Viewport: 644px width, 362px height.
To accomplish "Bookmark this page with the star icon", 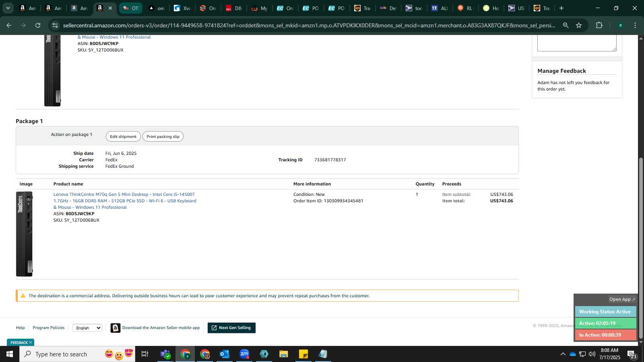I will [x=579, y=25].
